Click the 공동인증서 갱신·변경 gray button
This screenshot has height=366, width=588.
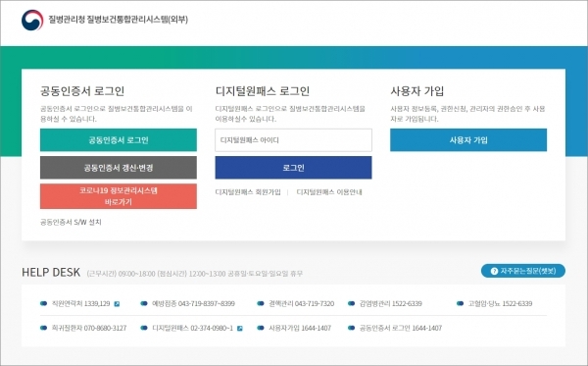click(x=119, y=168)
